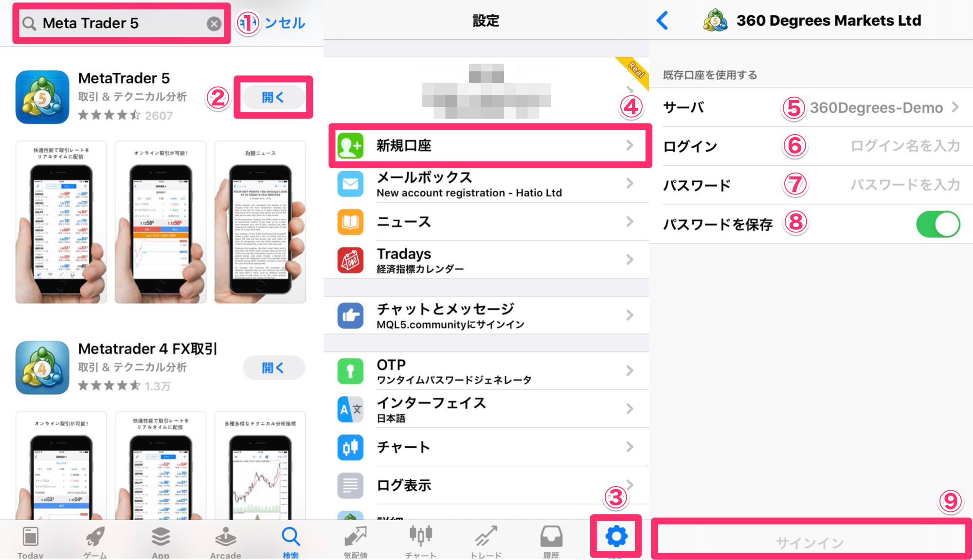This screenshot has width=973, height=560.
Task: Select メールボックス menu entry
Action: (x=486, y=186)
